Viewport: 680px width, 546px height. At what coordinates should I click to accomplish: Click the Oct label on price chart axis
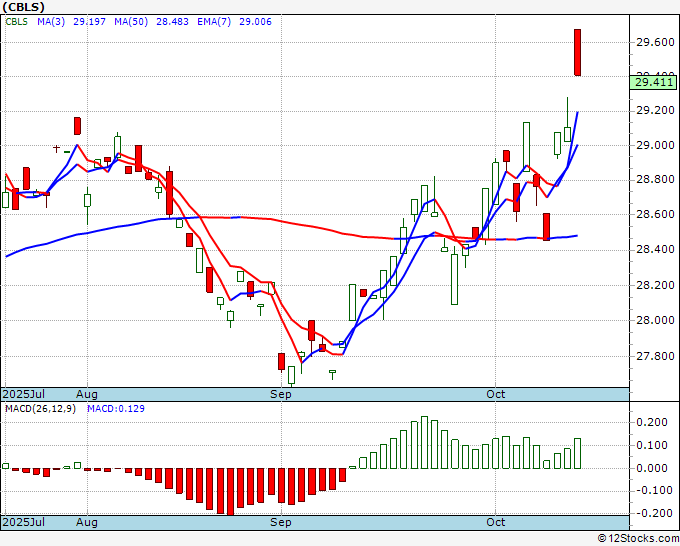496,394
